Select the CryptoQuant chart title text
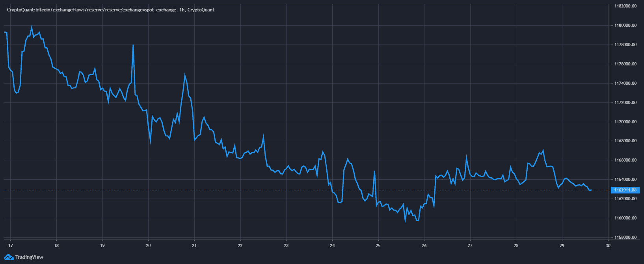Screen dimensions: 644x264 point(111,10)
